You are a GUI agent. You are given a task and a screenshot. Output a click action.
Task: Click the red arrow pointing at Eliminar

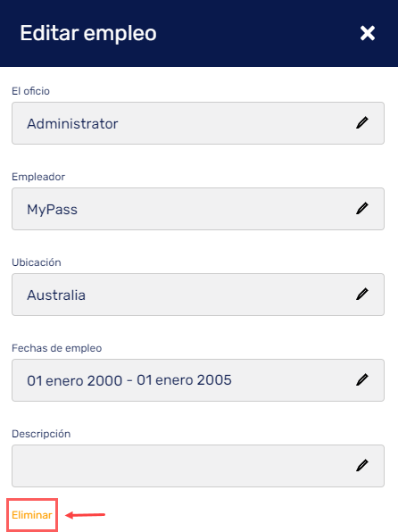tap(85, 515)
